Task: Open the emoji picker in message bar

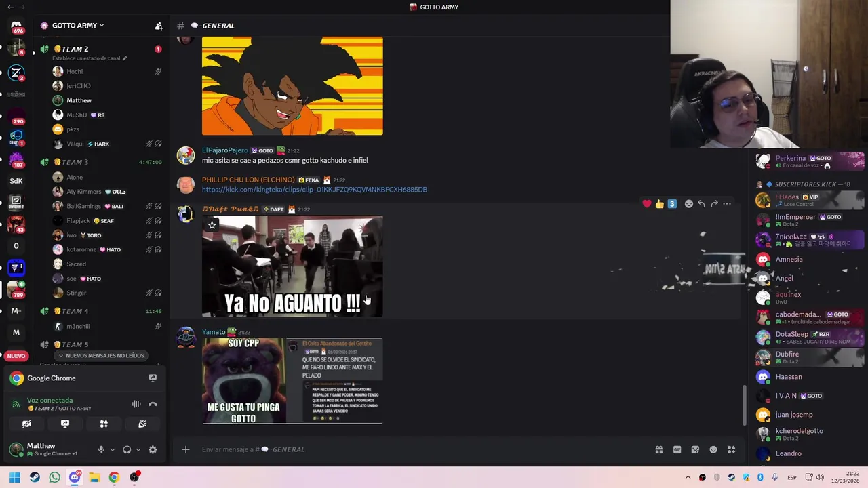Action: click(x=713, y=449)
